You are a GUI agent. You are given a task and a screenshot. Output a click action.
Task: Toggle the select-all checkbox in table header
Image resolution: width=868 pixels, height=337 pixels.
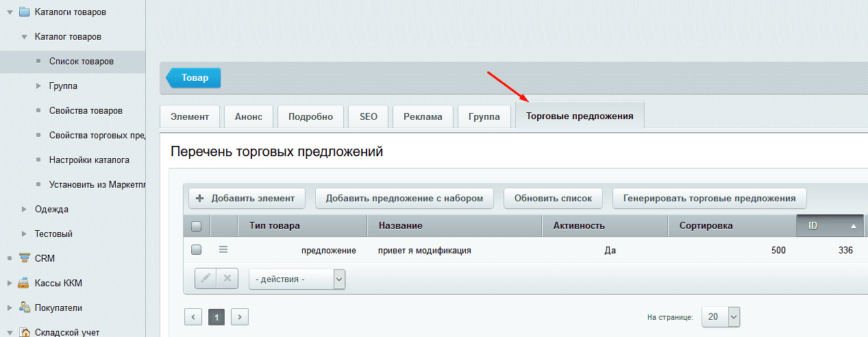197,226
